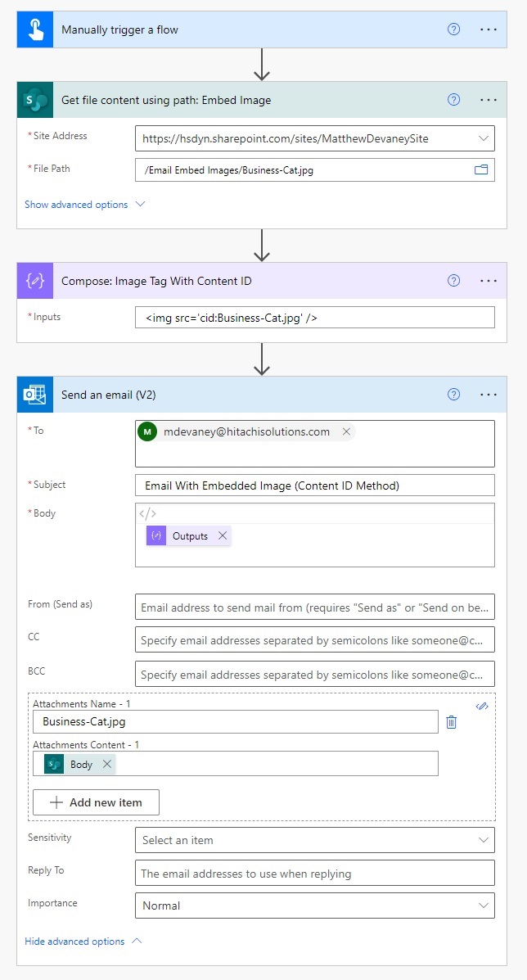527x980 pixels.
Task: Toggle code view icon in Body editor
Action: 147,514
